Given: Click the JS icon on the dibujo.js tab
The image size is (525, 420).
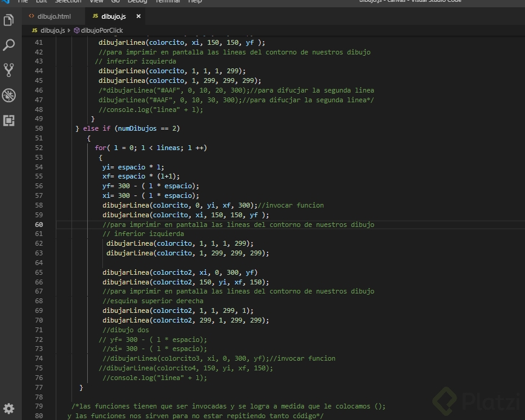Looking at the screenshot, I should pyautogui.click(x=96, y=16).
